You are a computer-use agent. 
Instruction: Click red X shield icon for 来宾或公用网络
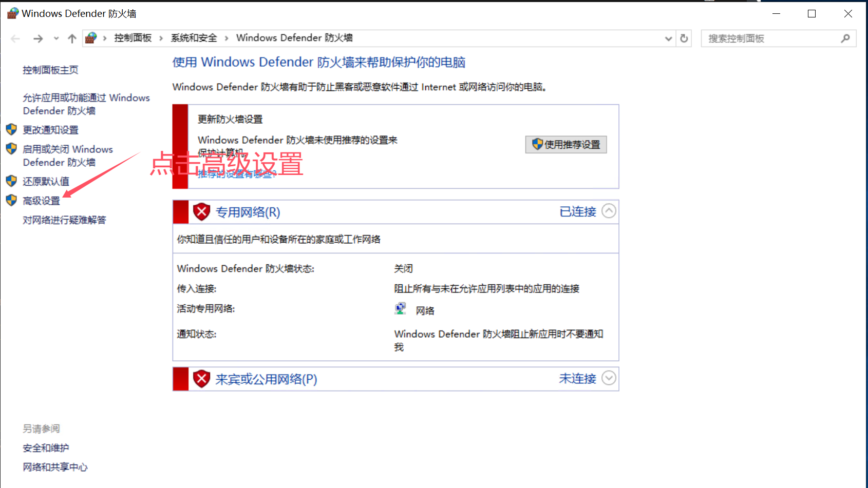tap(201, 379)
